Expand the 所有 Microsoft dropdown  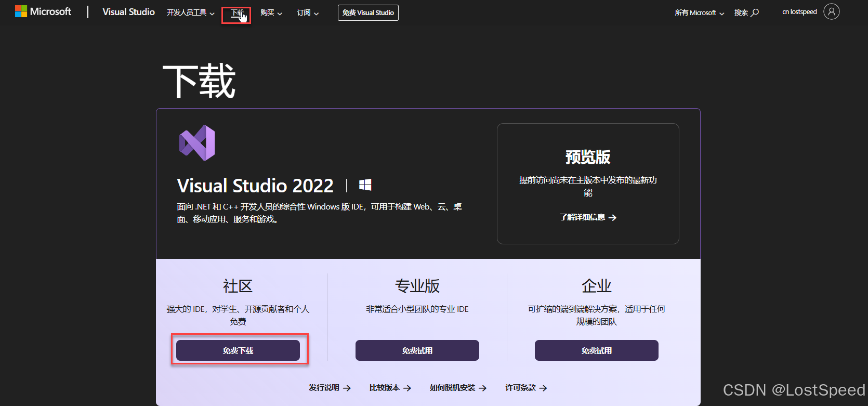(699, 12)
